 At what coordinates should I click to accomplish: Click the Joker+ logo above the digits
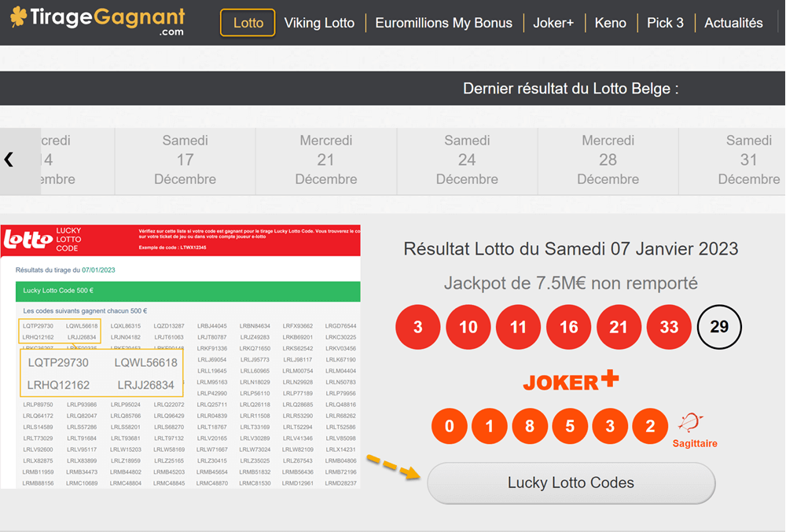coord(571,380)
